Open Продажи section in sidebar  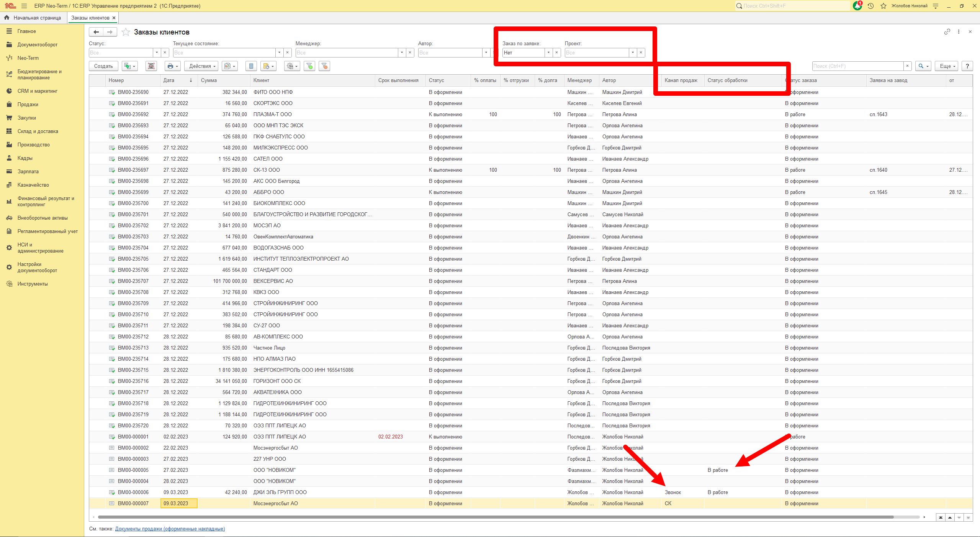click(28, 104)
